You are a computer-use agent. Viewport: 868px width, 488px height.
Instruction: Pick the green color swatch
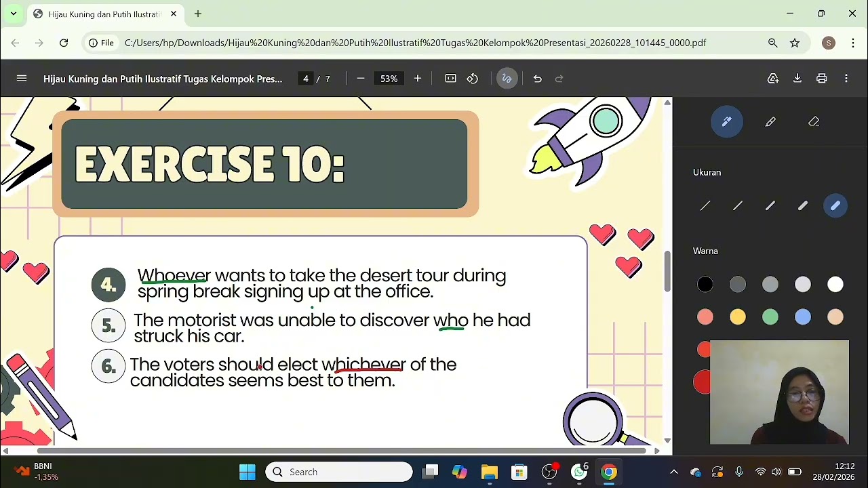[x=770, y=317]
